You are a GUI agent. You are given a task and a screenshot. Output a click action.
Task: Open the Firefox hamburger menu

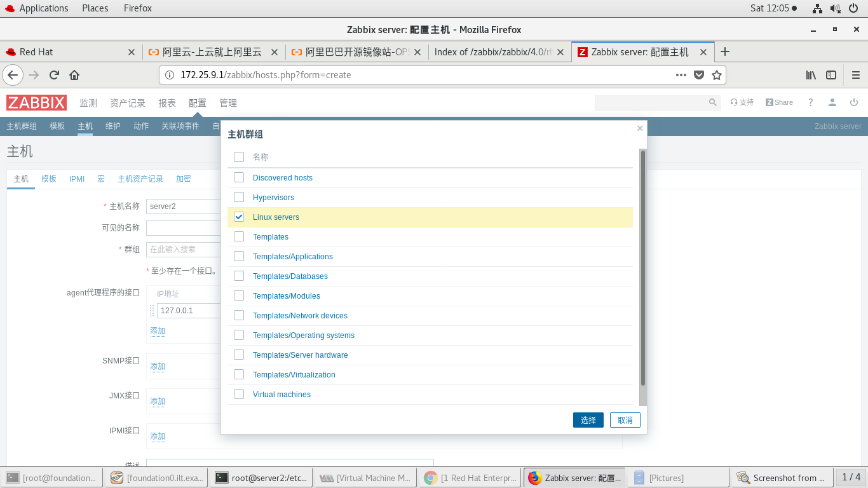(856, 75)
